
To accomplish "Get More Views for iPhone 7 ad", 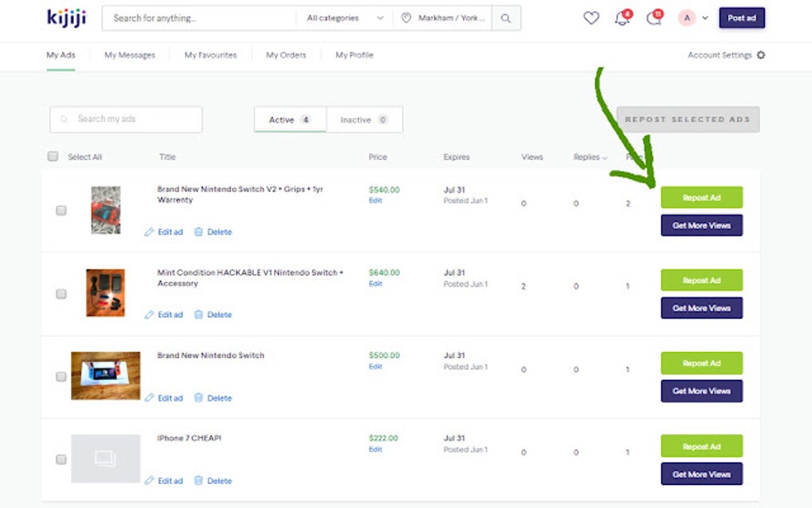I will pyautogui.click(x=701, y=475).
